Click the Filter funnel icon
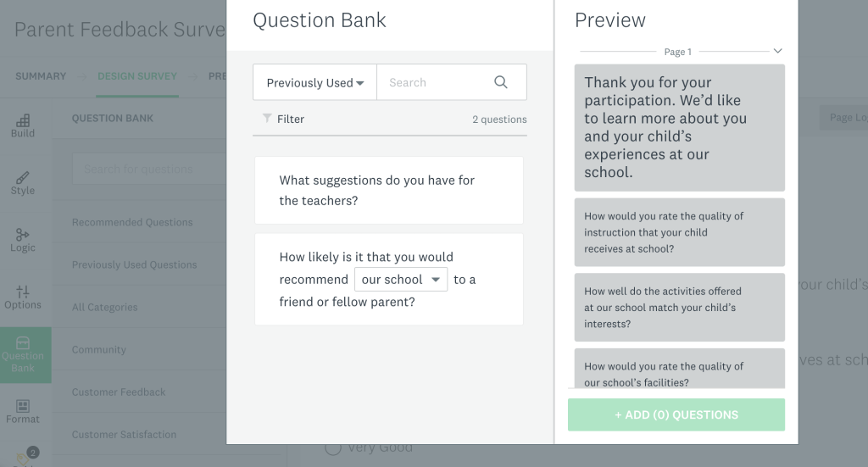 (267, 118)
